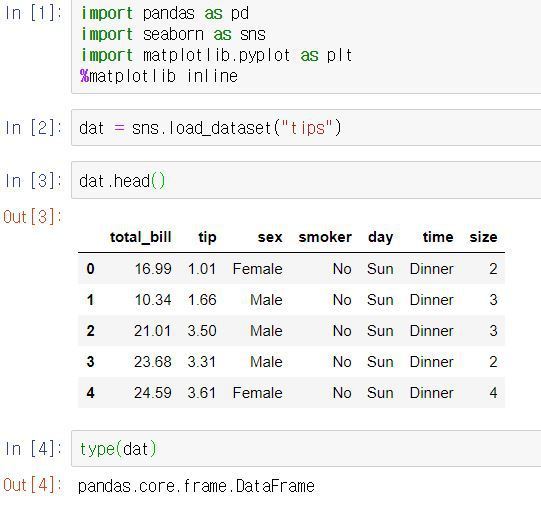Viewport: 541px width, 509px height.
Task: Click row index 0 in the table
Action: pyautogui.click(x=90, y=268)
